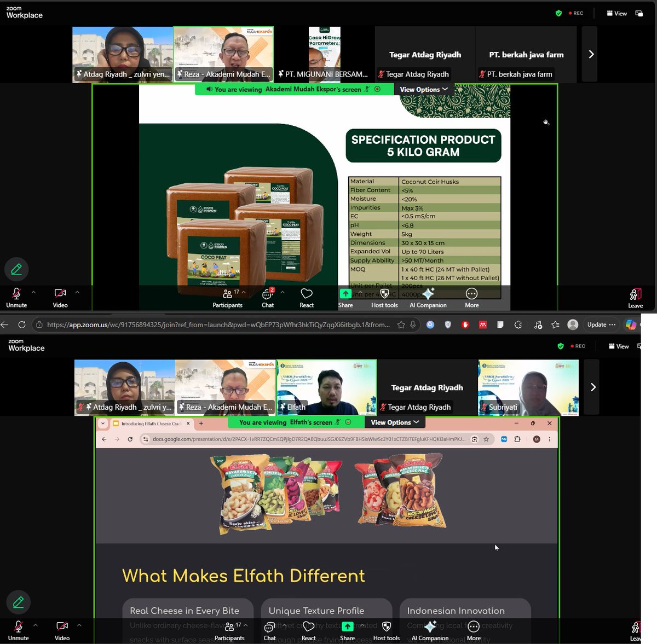Click Akademi Mudah Ekspor's screen label in green banner
657x644 pixels.
coord(313,89)
